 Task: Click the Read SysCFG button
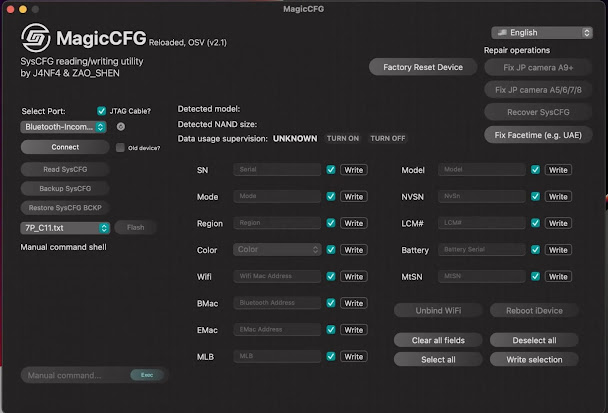click(x=65, y=169)
